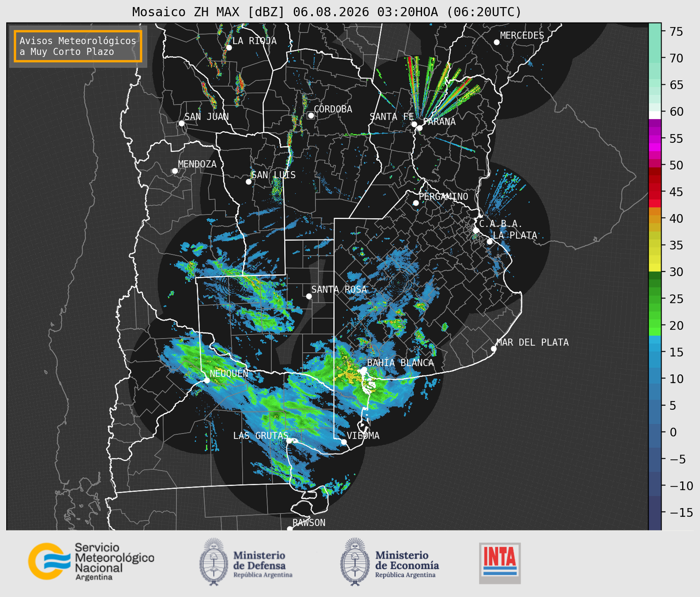
Task: Click the magenta 55 dBZ color band
Action: [x=655, y=138]
